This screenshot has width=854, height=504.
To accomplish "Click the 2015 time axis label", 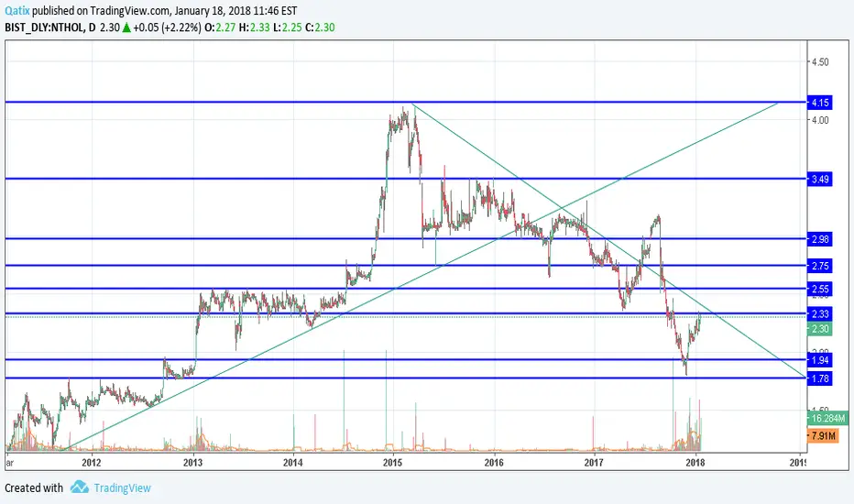I will (x=393, y=463).
